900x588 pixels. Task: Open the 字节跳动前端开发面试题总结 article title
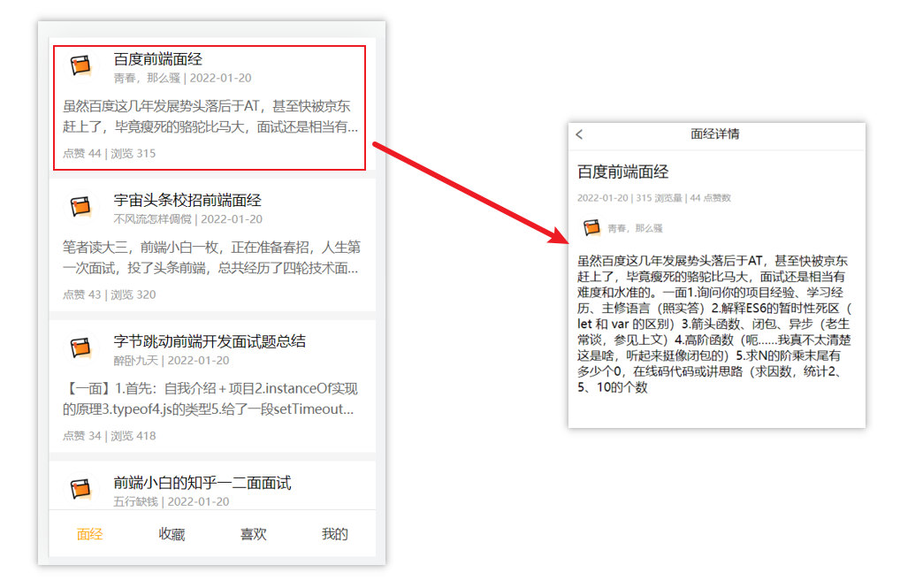point(210,341)
